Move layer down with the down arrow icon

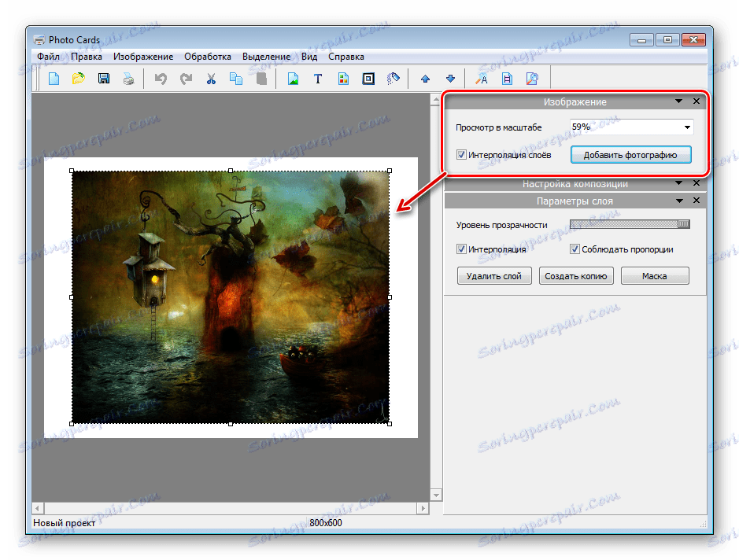(450, 79)
